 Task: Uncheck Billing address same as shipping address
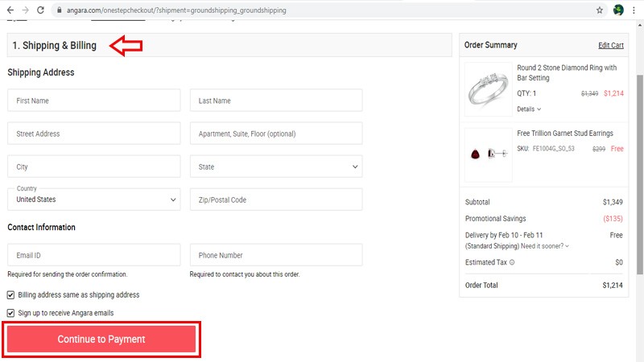pyautogui.click(x=11, y=295)
